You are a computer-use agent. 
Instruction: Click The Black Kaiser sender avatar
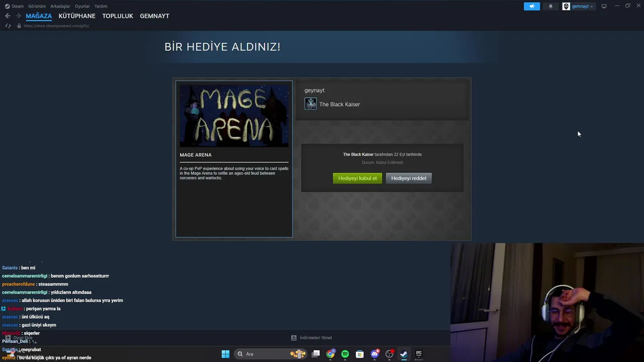click(x=310, y=104)
